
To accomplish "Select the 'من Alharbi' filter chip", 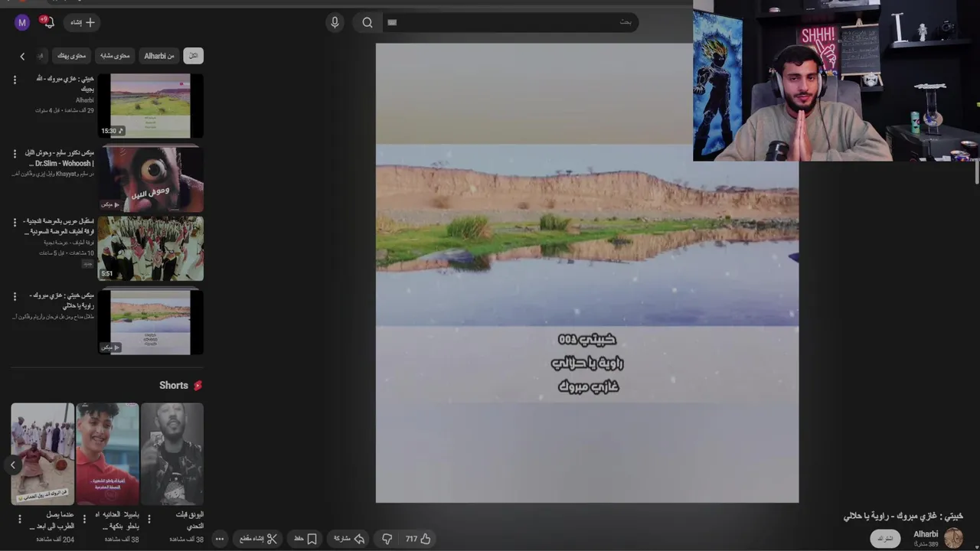I will click(159, 56).
